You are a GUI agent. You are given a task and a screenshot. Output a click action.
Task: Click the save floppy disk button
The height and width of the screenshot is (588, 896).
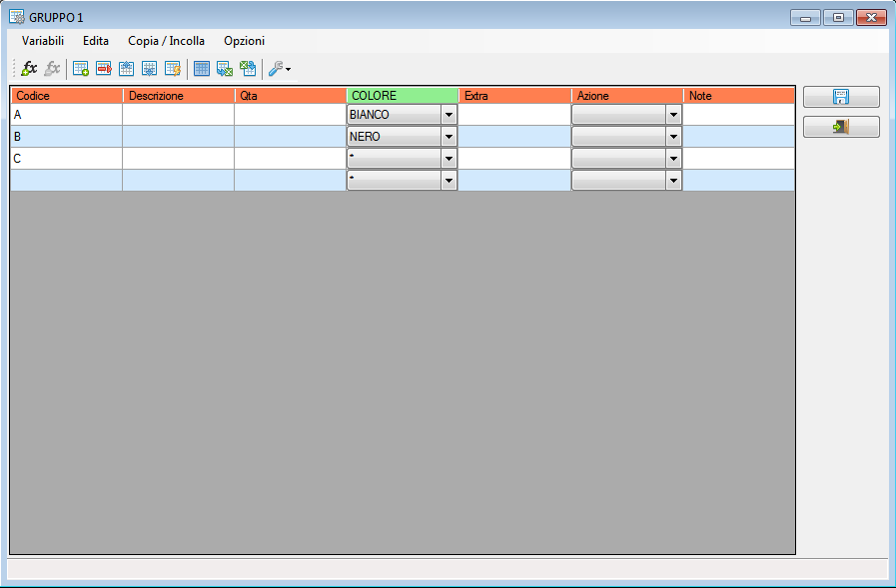click(x=841, y=97)
